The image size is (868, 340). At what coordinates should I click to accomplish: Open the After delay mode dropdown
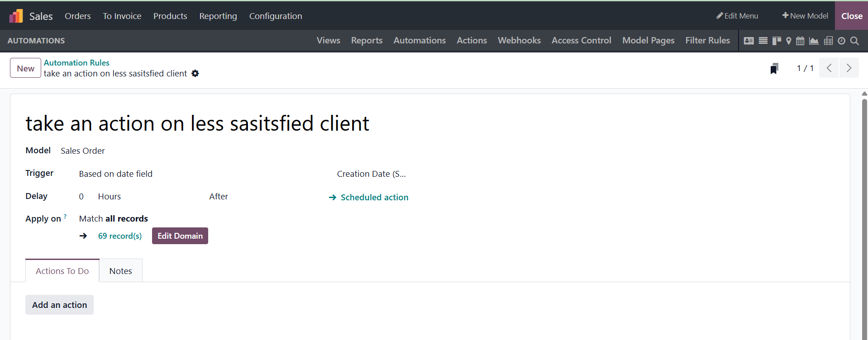click(x=219, y=197)
